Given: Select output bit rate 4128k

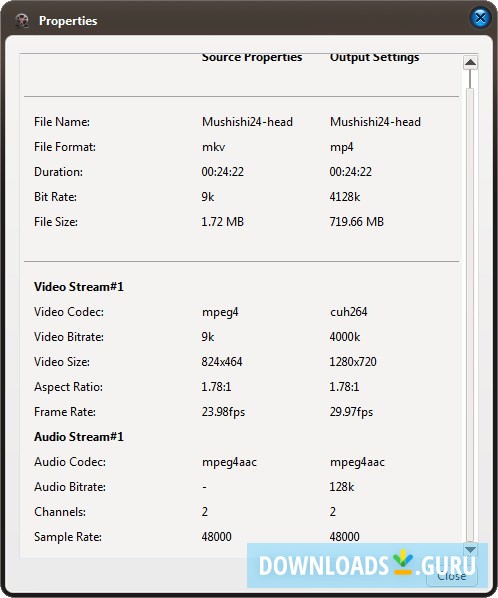Looking at the screenshot, I should tap(345, 197).
